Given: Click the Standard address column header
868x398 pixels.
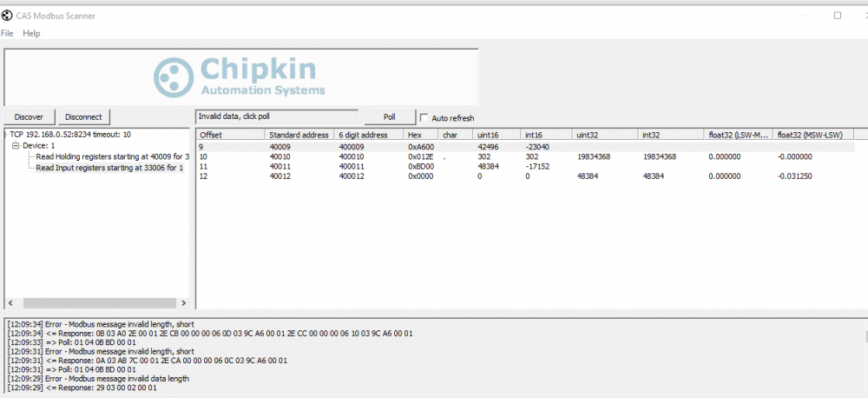Looking at the screenshot, I should pyautogui.click(x=299, y=135).
